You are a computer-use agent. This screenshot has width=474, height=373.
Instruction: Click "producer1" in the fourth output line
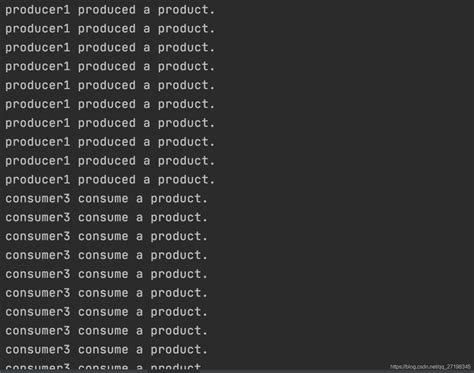tap(38, 67)
